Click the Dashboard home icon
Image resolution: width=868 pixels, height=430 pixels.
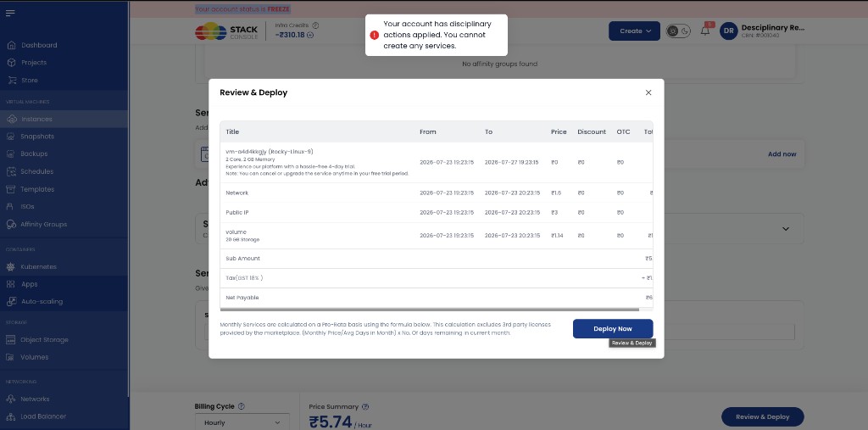(11, 45)
